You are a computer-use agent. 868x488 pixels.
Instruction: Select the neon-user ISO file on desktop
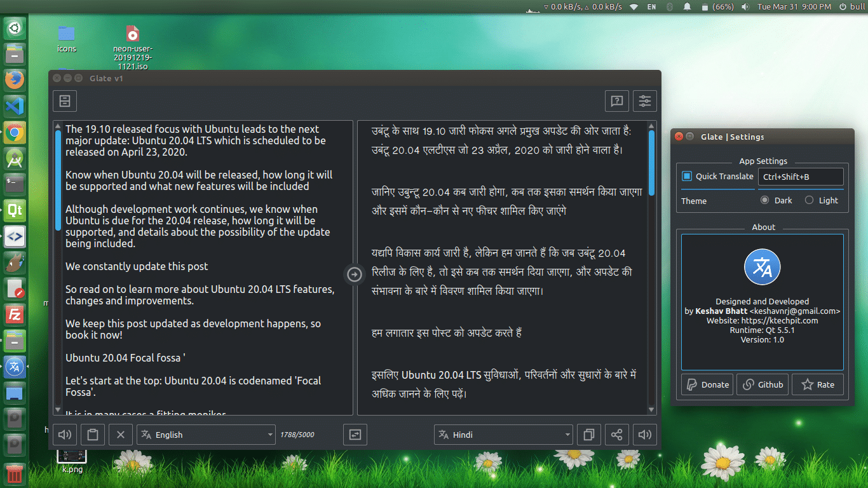coord(132,47)
